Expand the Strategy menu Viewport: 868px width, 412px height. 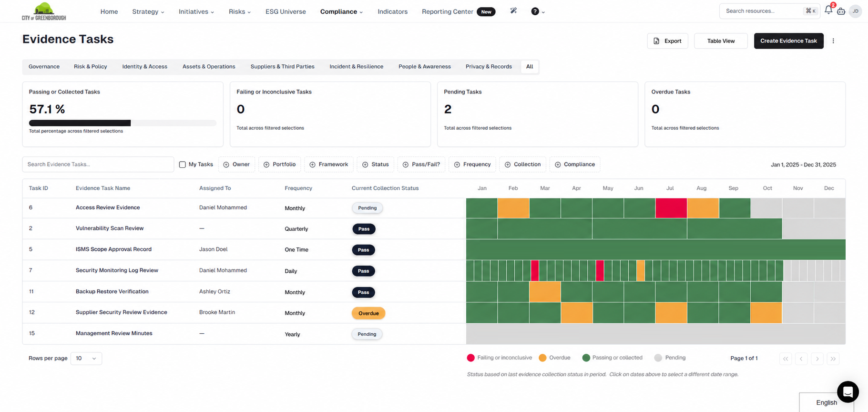point(148,11)
